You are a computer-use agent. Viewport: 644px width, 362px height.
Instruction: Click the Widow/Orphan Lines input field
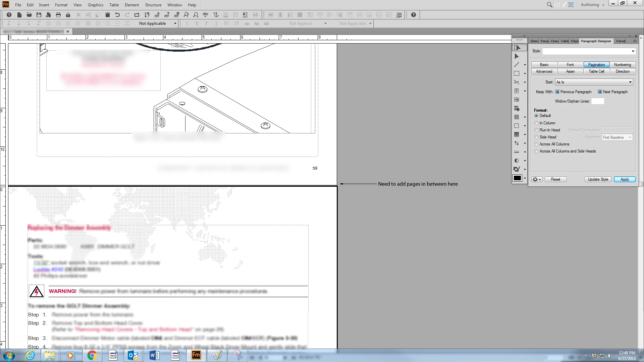click(597, 101)
